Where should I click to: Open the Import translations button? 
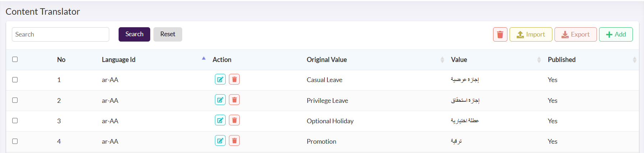(531, 34)
